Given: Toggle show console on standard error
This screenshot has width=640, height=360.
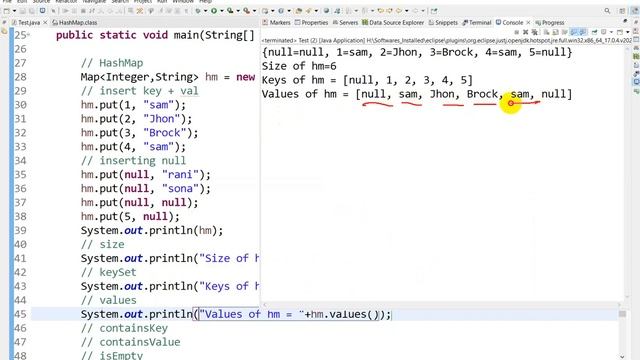Looking at the screenshot, I should (582, 32).
